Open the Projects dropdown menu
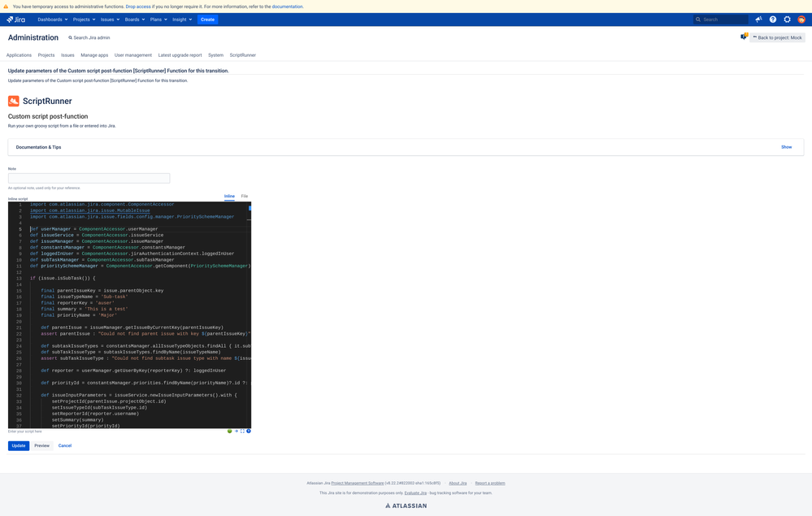Viewport: 812px width, 516px height. pyautogui.click(x=84, y=20)
